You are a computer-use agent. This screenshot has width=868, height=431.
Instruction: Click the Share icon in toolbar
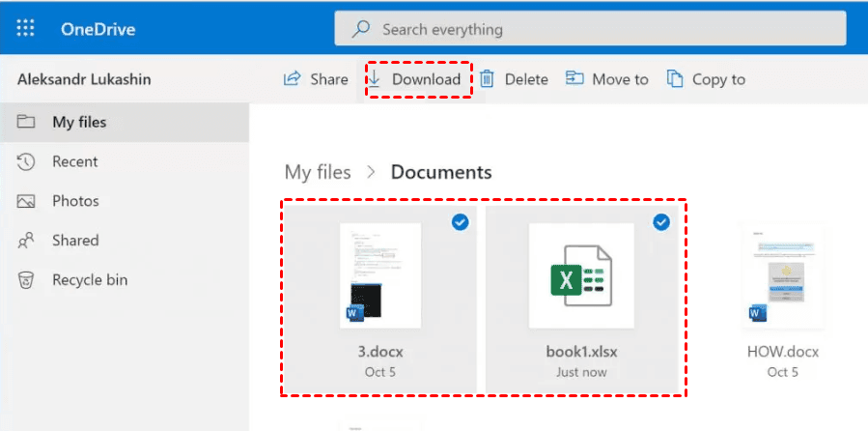click(x=292, y=78)
